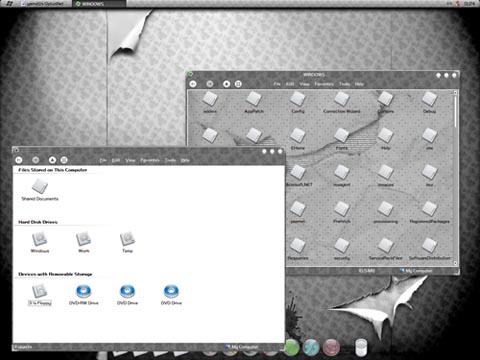
Task: Click Back button in WINDOWS folder window
Action: (193, 84)
